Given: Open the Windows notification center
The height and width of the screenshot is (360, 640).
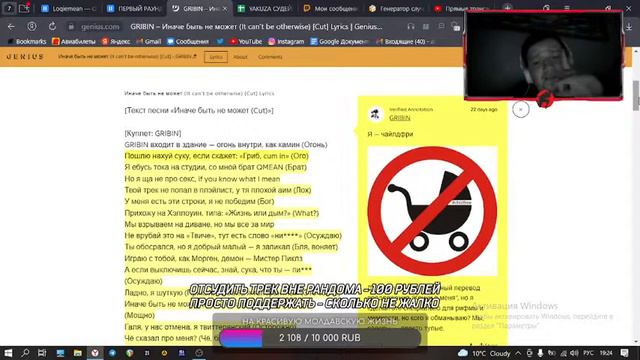Looking at the screenshot, I should tap(624, 353).
